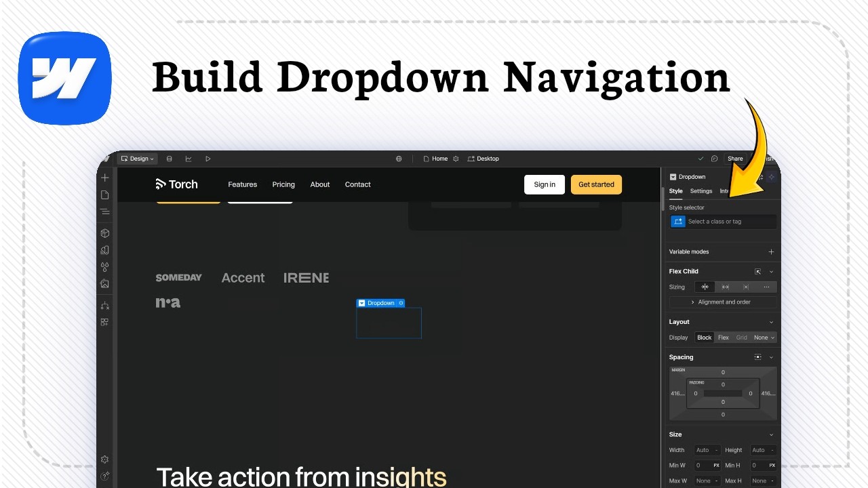This screenshot has width=868, height=488.
Task: Open the Assets image panel
Action: point(104,284)
